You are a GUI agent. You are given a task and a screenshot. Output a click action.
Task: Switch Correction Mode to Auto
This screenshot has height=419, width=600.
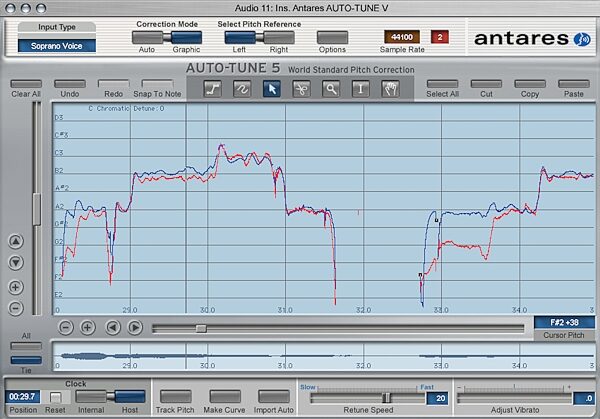pyautogui.click(x=147, y=37)
